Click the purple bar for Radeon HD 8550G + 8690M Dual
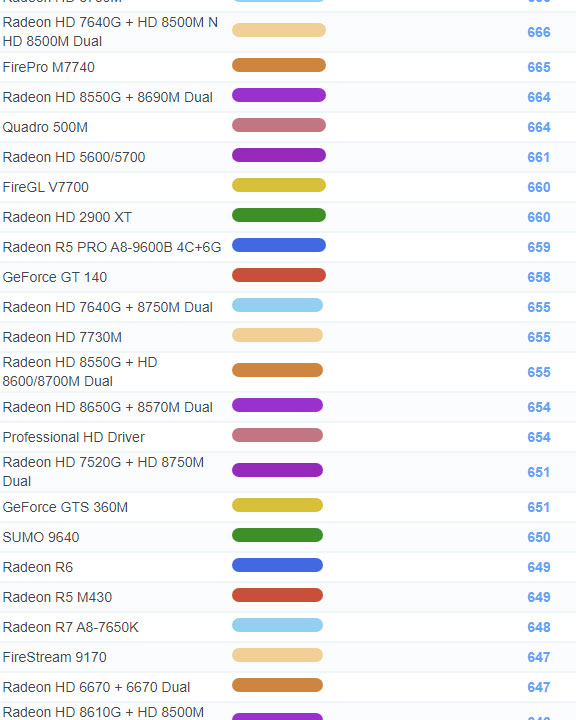 click(279, 95)
